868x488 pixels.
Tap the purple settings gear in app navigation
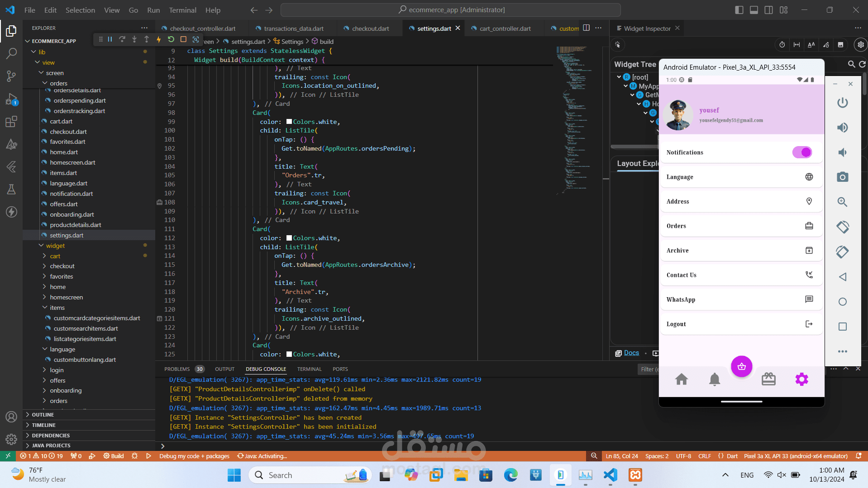point(801,379)
